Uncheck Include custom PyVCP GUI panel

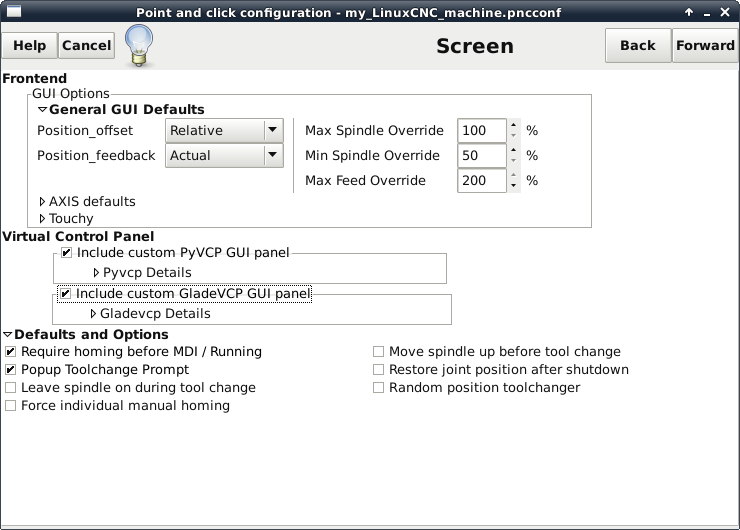(x=66, y=253)
